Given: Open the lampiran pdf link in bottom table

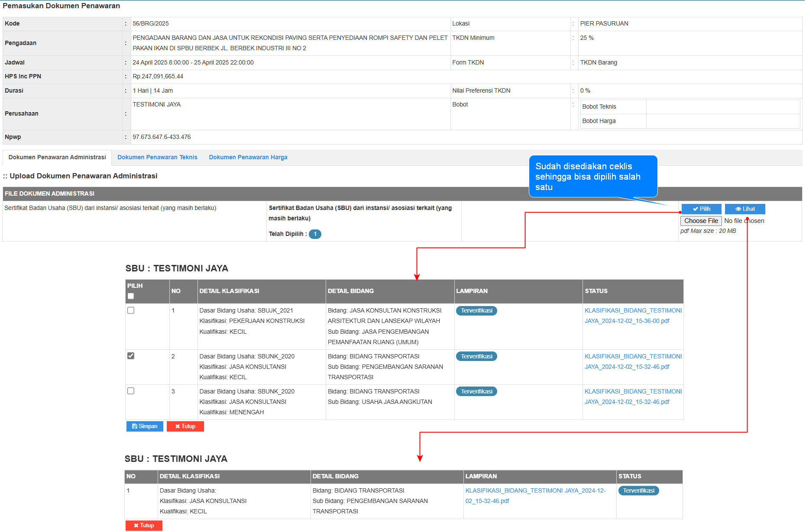Looking at the screenshot, I should coord(535,496).
